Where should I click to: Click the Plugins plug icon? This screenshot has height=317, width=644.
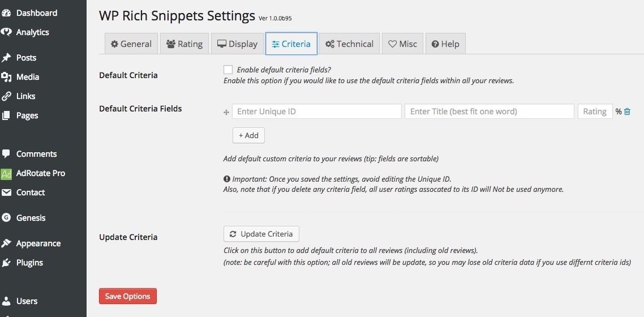click(6, 263)
